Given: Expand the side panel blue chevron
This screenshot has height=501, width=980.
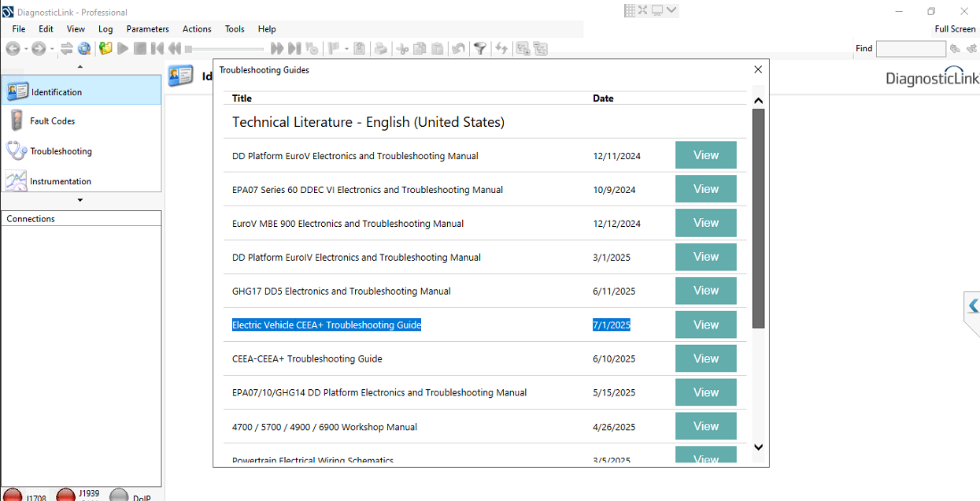Looking at the screenshot, I should (x=973, y=306).
